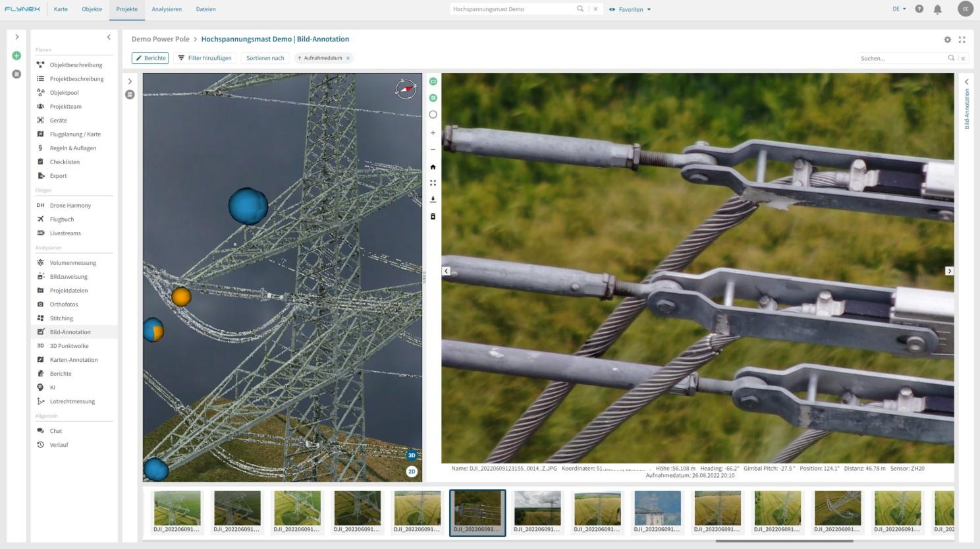980x549 pixels.
Task: Open the gray list icon in far-left strip
Action: (16, 74)
